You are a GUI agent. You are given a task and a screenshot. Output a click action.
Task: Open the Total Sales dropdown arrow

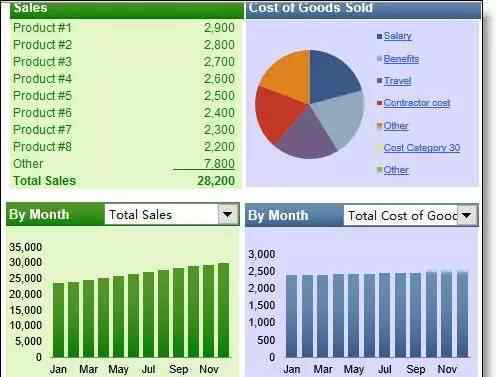click(227, 214)
